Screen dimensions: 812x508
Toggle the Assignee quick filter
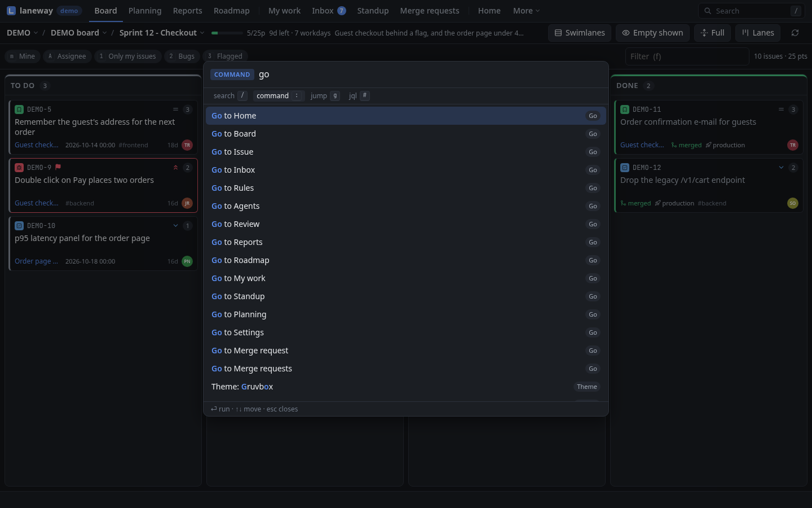point(68,56)
